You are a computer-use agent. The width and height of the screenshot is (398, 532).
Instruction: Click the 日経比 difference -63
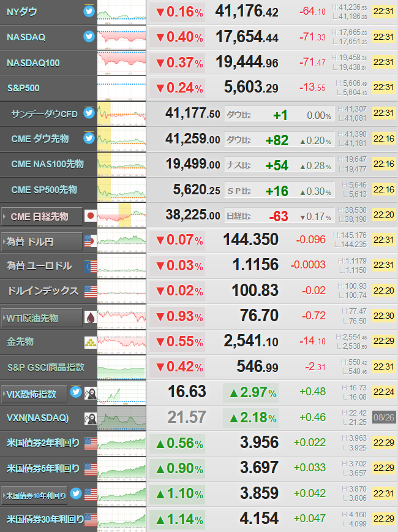(x=279, y=216)
